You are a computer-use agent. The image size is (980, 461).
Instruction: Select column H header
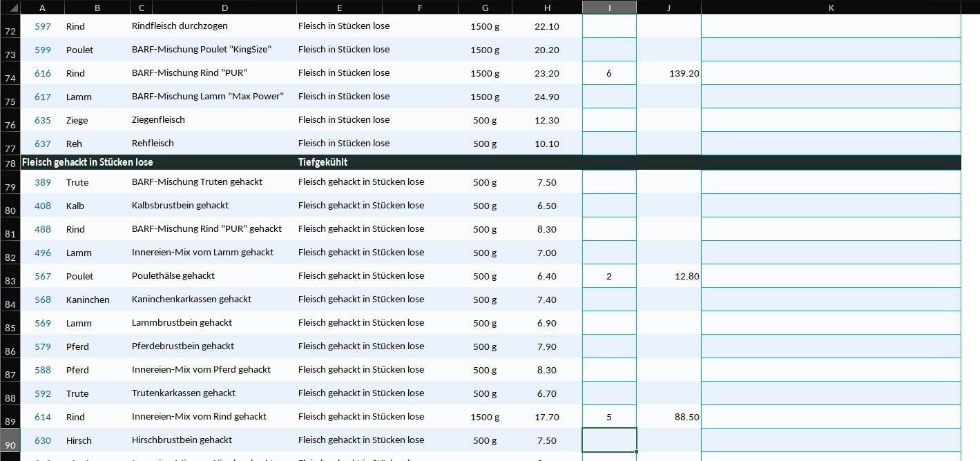547,8
